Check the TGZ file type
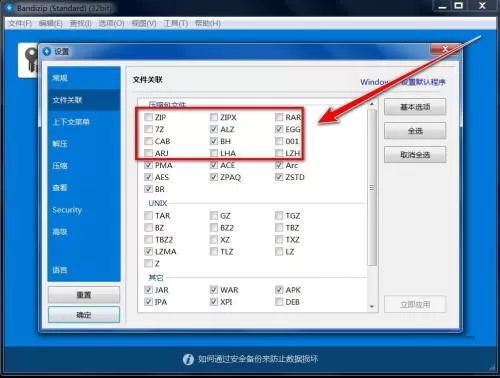 pos(279,216)
